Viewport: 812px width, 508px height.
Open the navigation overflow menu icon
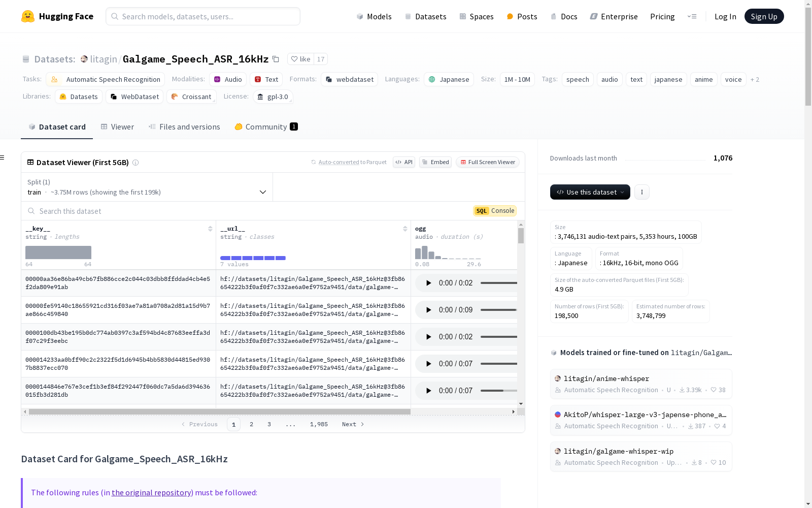pyautogui.click(x=692, y=16)
